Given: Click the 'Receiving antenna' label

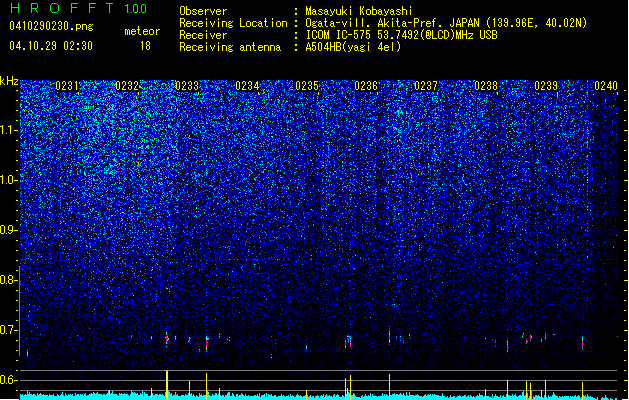Looking at the screenshot, I should pyautogui.click(x=230, y=47).
